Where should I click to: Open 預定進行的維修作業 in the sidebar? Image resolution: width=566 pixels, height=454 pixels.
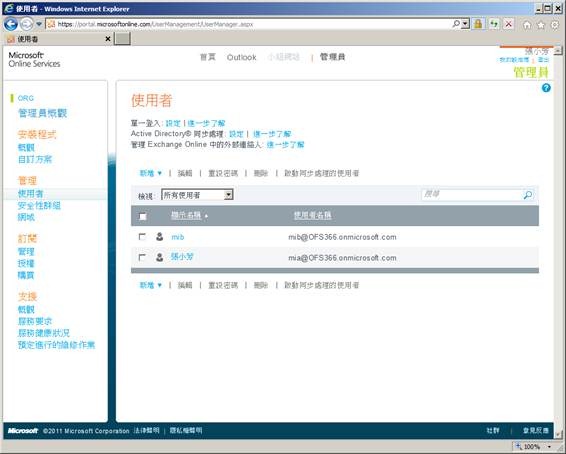click(x=56, y=345)
